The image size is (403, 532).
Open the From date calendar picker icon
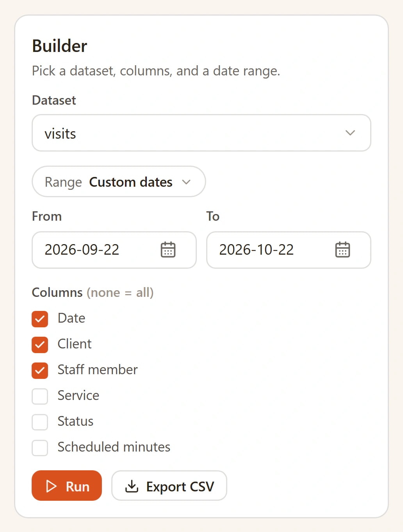click(168, 250)
